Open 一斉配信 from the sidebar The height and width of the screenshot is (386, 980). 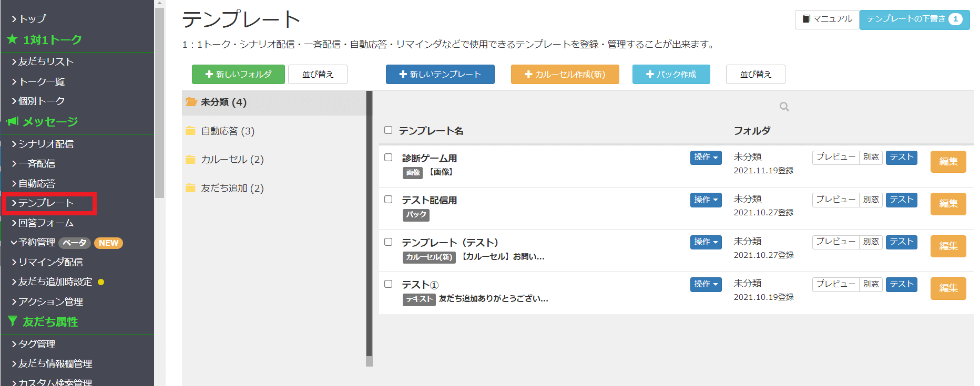click(33, 164)
